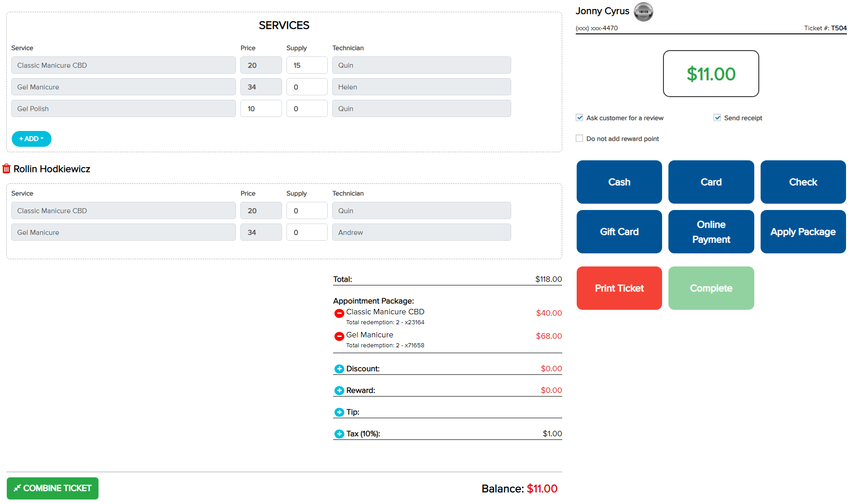This screenshot has height=504, width=851.
Task: Click the Classic Manicure CBD supply field showing 15
Action: 306,65
